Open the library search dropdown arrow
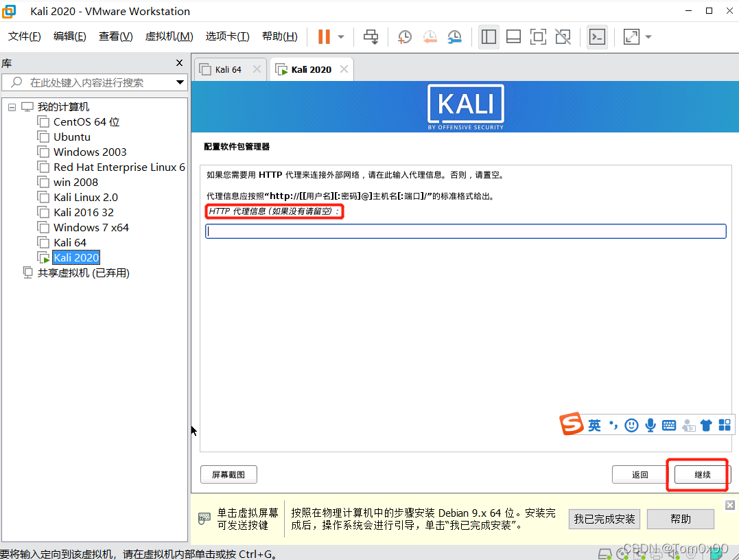The height and width of the screenshot is (560, 739). point(180,82)
